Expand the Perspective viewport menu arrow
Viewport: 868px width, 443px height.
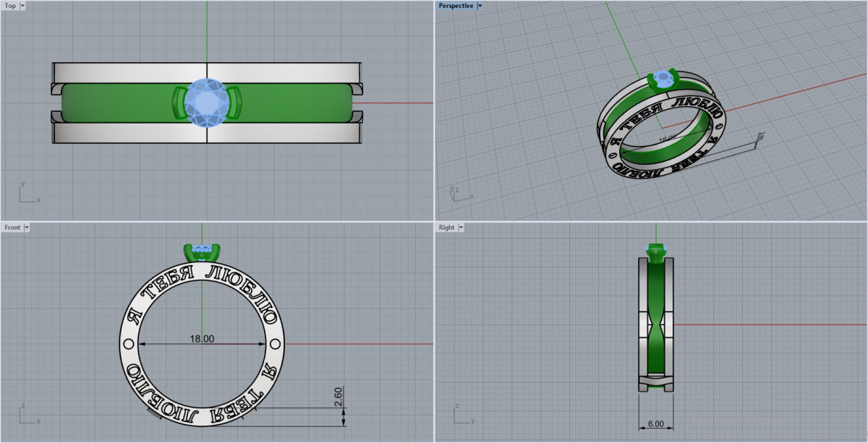coord(480,6)
